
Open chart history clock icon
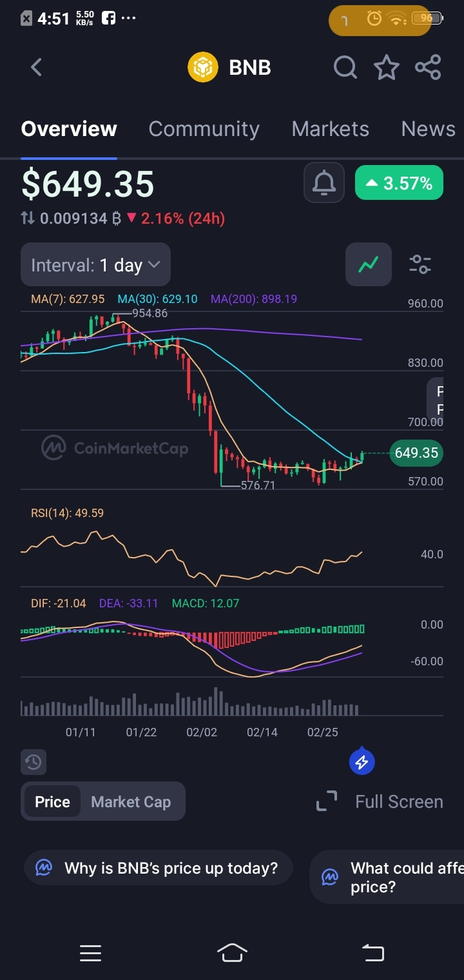pos(33,762)
